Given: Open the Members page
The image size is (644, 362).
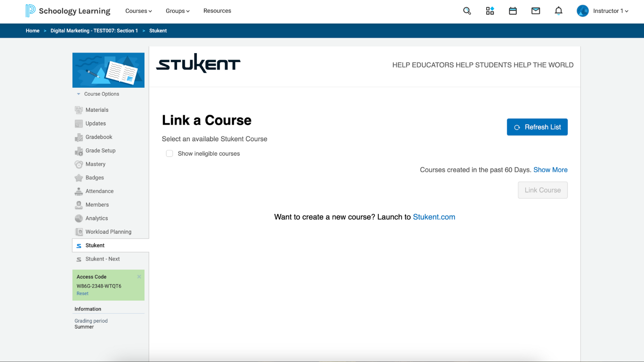Looking at the screenshot, I should [97, 205].
